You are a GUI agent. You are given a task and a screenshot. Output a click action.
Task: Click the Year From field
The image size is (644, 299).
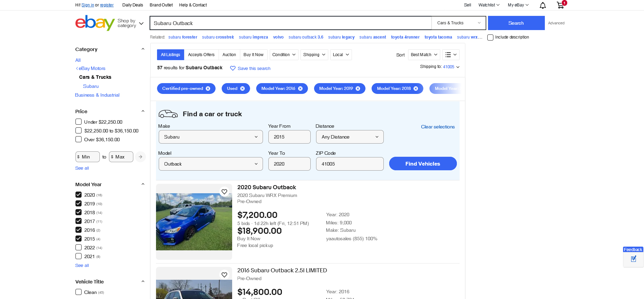[289, 137]
